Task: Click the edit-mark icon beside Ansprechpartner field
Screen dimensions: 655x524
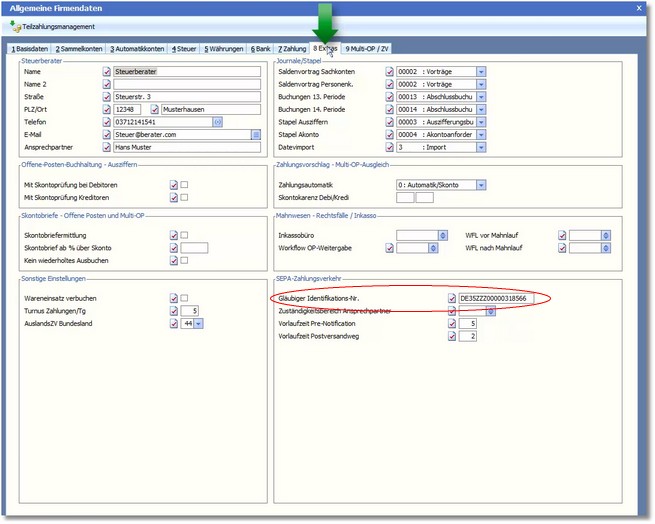Action: [x=107, y=146]
